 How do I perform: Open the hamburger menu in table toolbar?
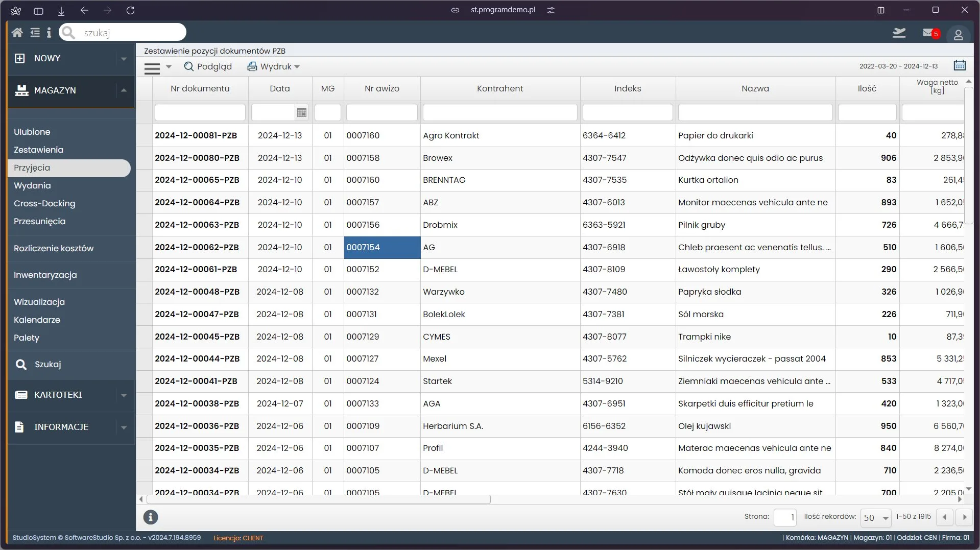152,68
